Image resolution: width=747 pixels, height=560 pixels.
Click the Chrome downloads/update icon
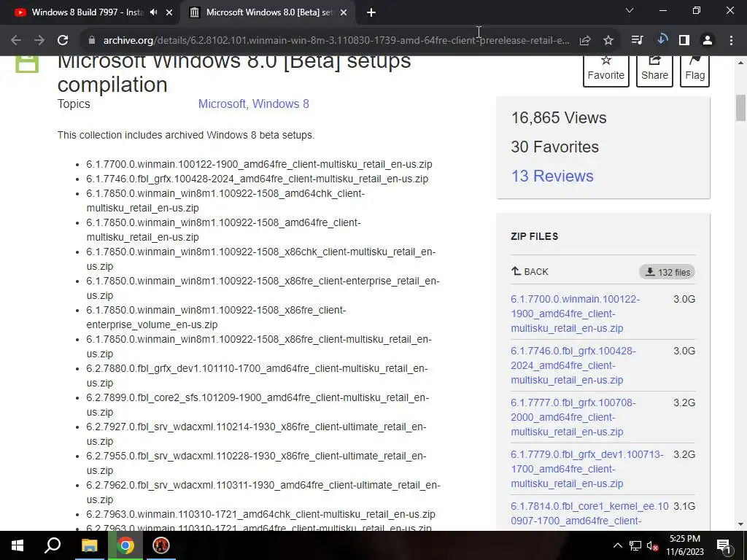tap(661, 40)
